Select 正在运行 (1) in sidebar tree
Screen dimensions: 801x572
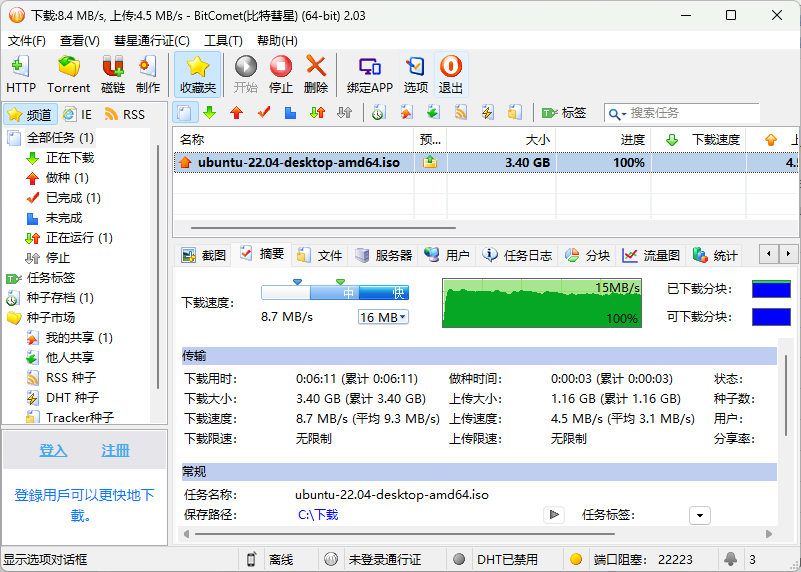point(79,238)
